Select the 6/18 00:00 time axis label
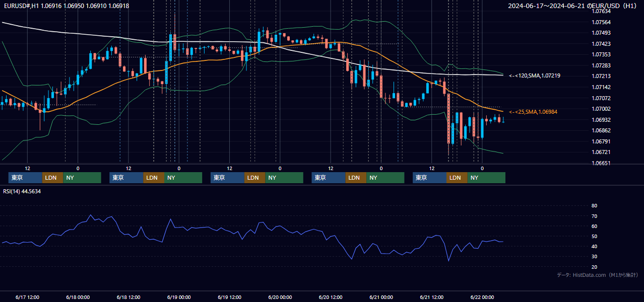 pos(78,297)
